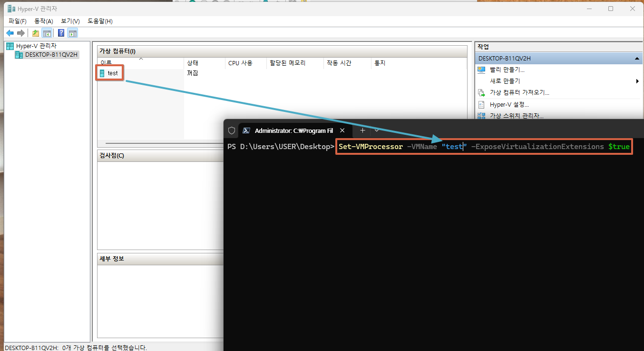Select the DESKTOP-B11QV2H server icon in tree
The height and width of the screenshot is (351, 644).
(x=19, y=55)
